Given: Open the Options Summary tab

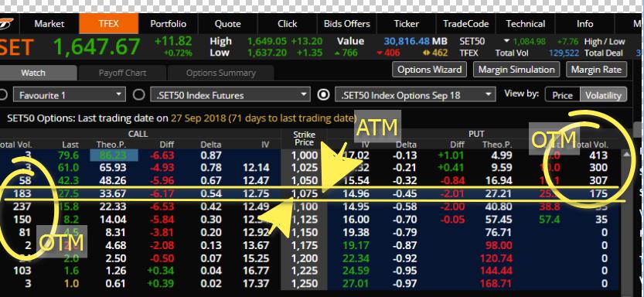Looking at the screenshot, I should point(220,73).
